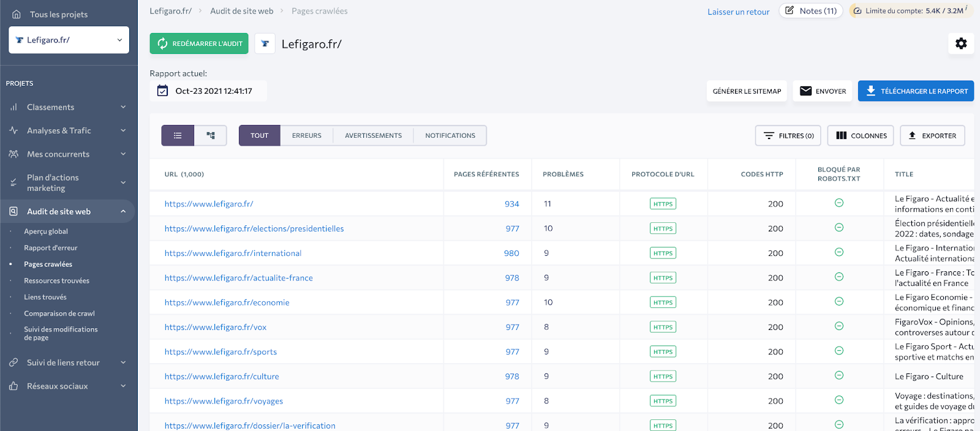Viewport: 980px width, 431px height.
Task: Click robots.txt status icon for actualite-france row
Action: pos(839,277)
